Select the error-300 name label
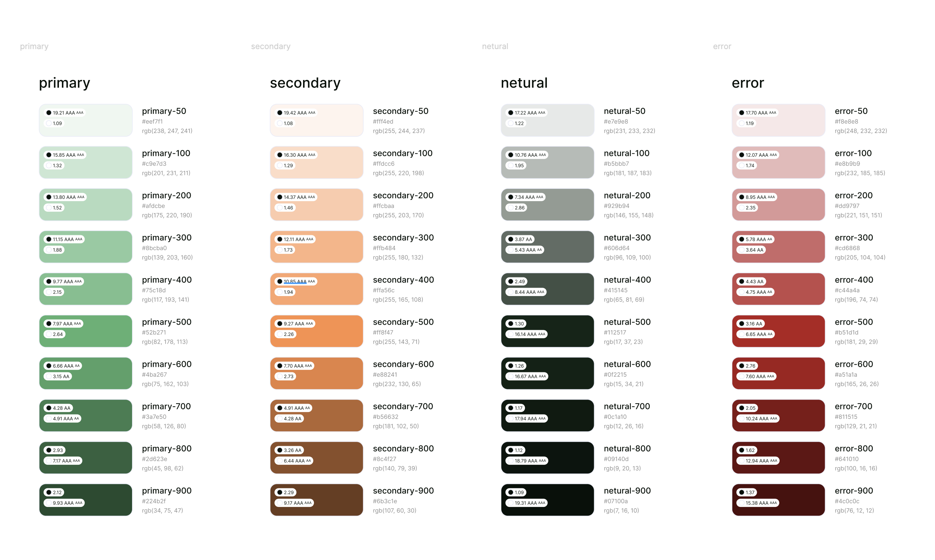The height and width of the screenshot is (560, 935). pos(854,238)
